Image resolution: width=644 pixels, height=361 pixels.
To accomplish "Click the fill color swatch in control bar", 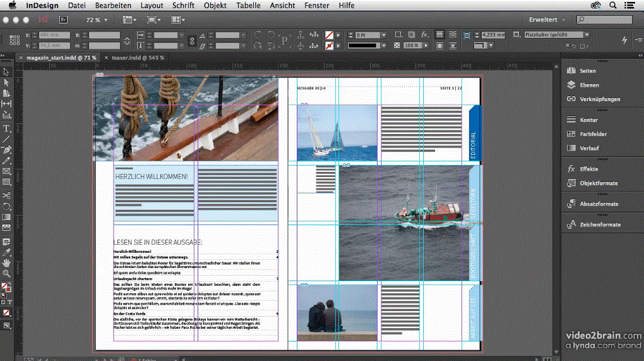I will 329,35.
